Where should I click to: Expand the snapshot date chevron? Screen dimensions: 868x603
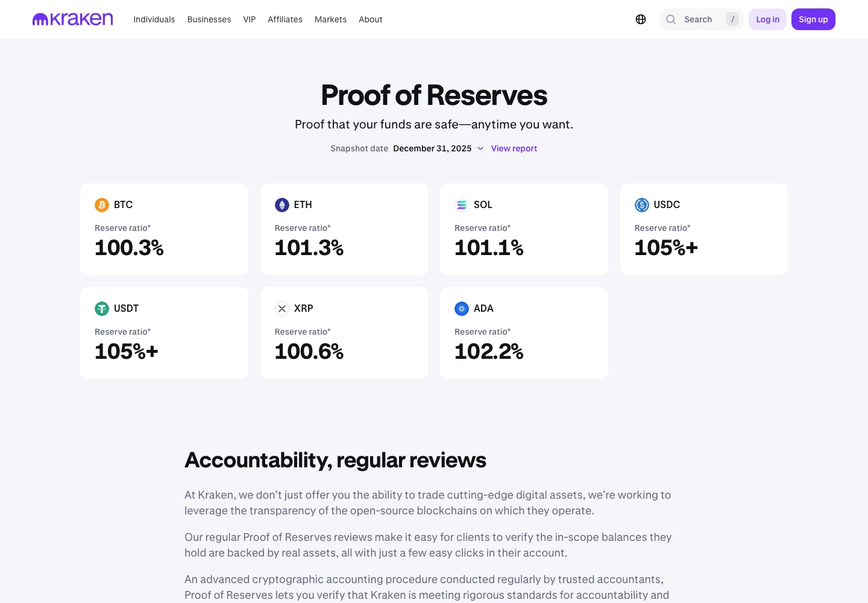pos(480,148)
